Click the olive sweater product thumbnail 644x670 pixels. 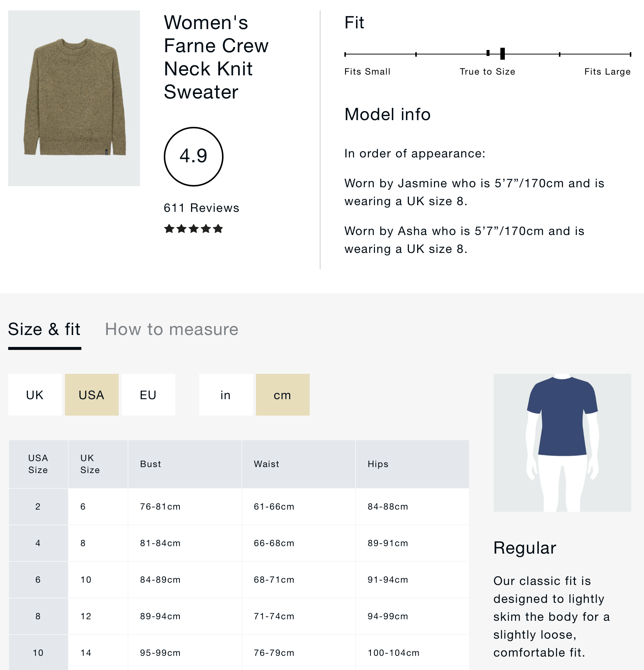tap(74, 98)
